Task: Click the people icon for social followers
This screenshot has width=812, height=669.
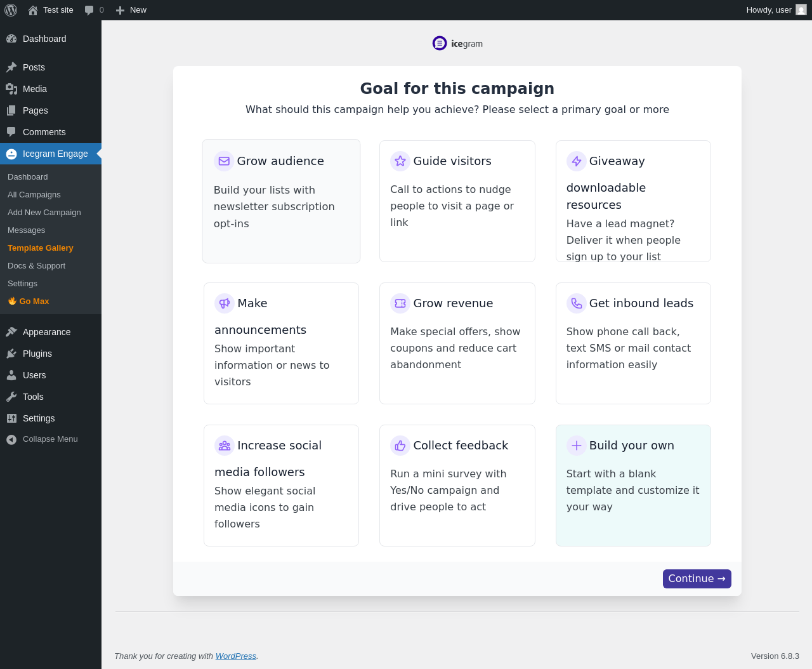Action: [225, 446]
